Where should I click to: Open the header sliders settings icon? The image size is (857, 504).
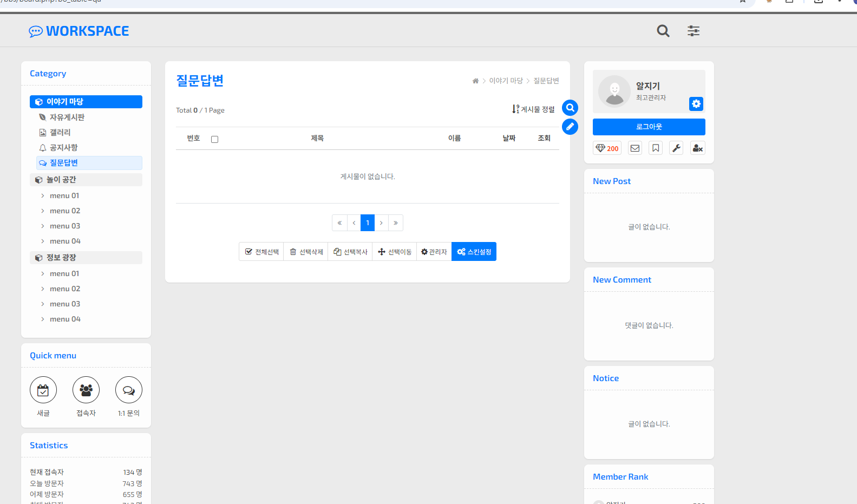coord(694,31)
